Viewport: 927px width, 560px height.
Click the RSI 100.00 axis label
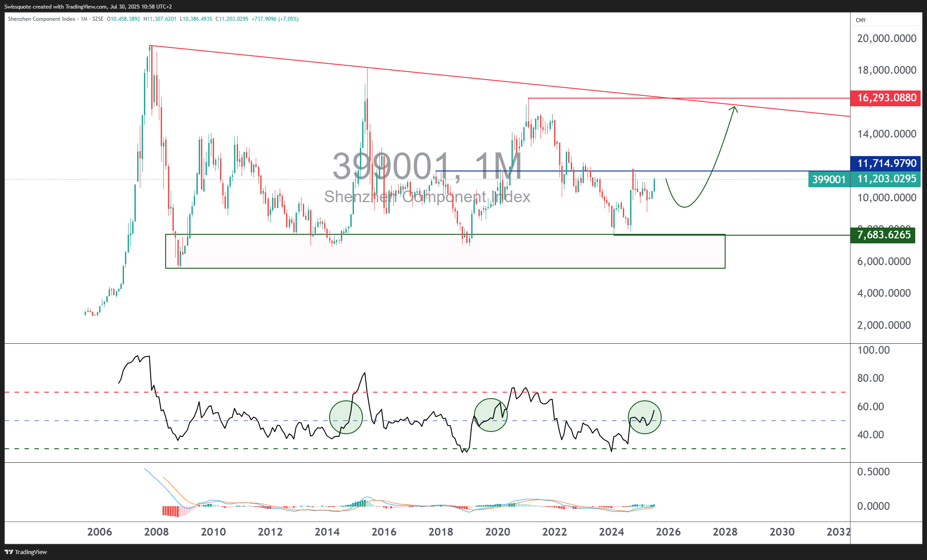pos(874,350)
